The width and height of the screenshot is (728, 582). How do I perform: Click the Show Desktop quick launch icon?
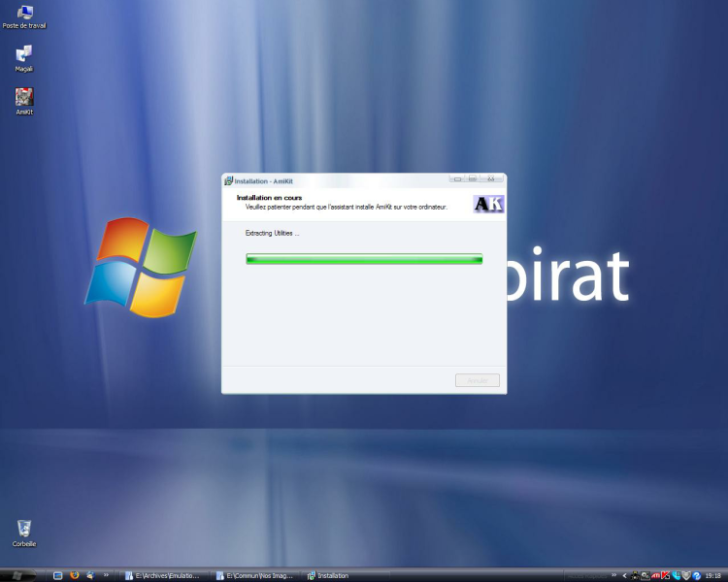coord(57,575)
